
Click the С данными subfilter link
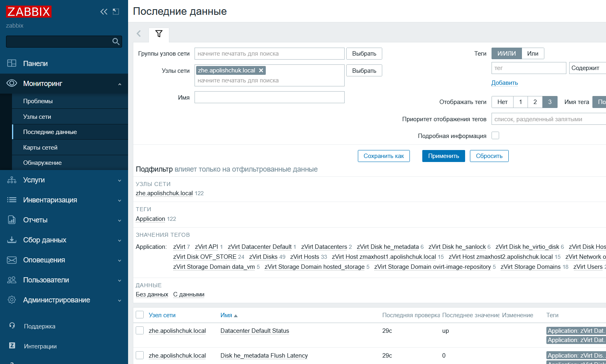click(189, 294)
